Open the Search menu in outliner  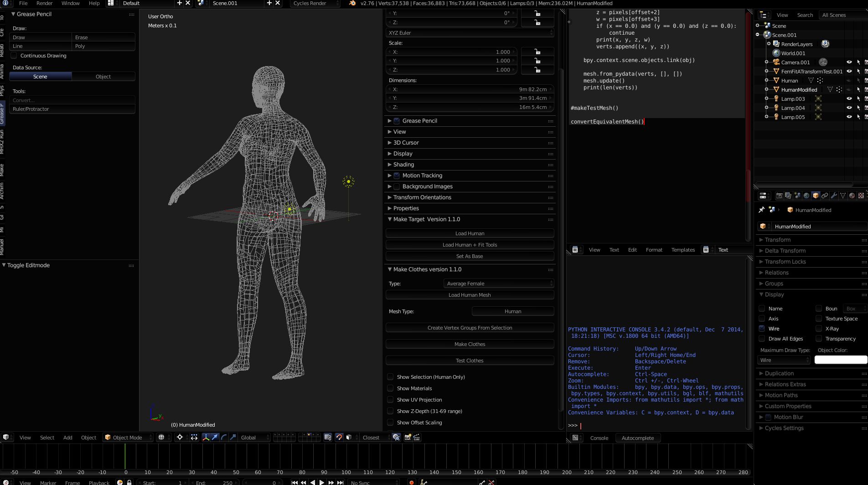pos(805,15)
